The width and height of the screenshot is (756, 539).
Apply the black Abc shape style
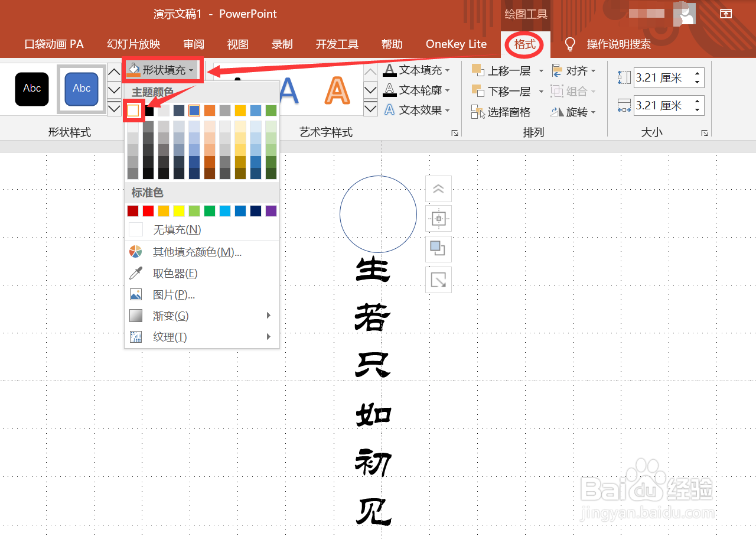coord(32,89)
